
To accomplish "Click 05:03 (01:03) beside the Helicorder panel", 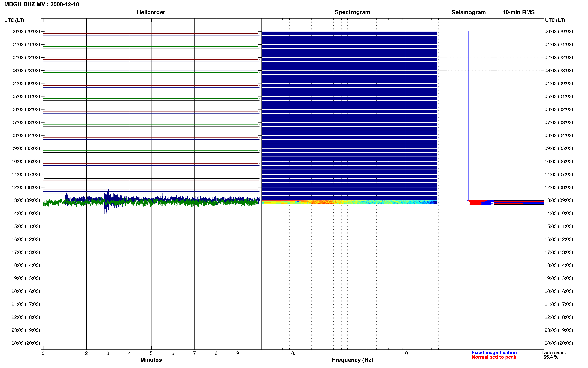I will pos(26,96).
